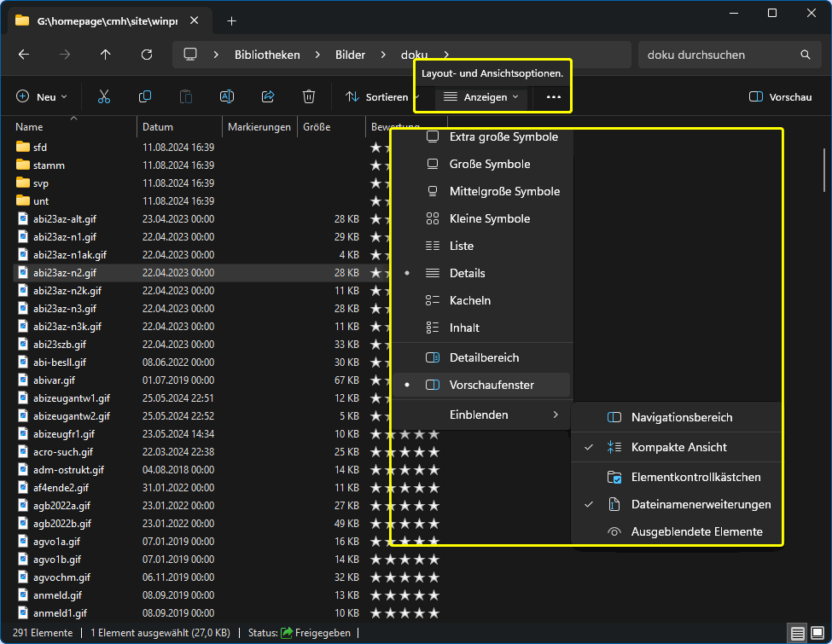Go up one folder with Up arrow

coord(106,55)
